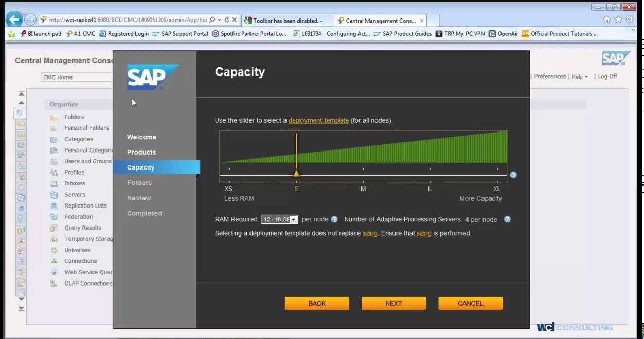Open the Inboxes icon
644x339 pixels.
click(53, 184)
